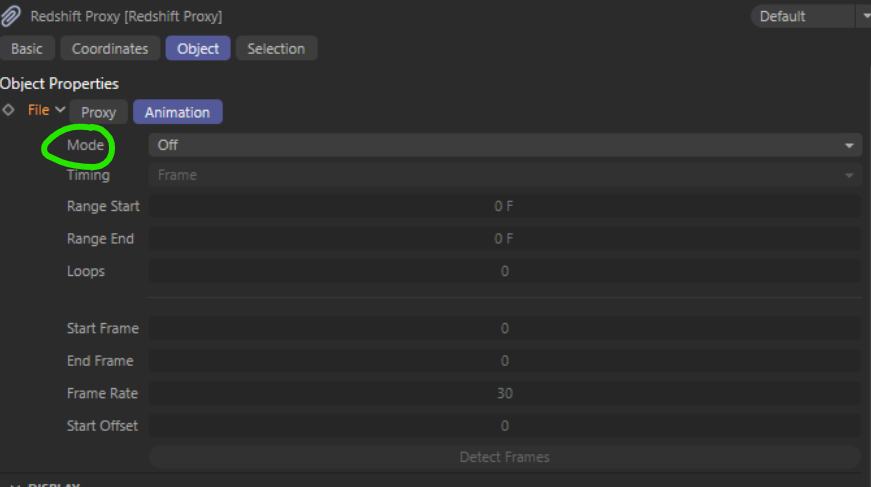Click the Loops value field

505,271
